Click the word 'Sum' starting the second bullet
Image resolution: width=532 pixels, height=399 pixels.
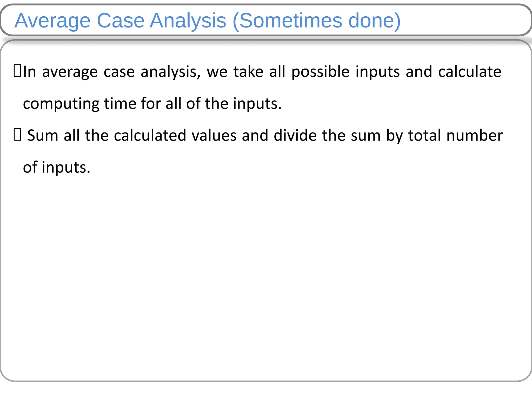(43, 136)
